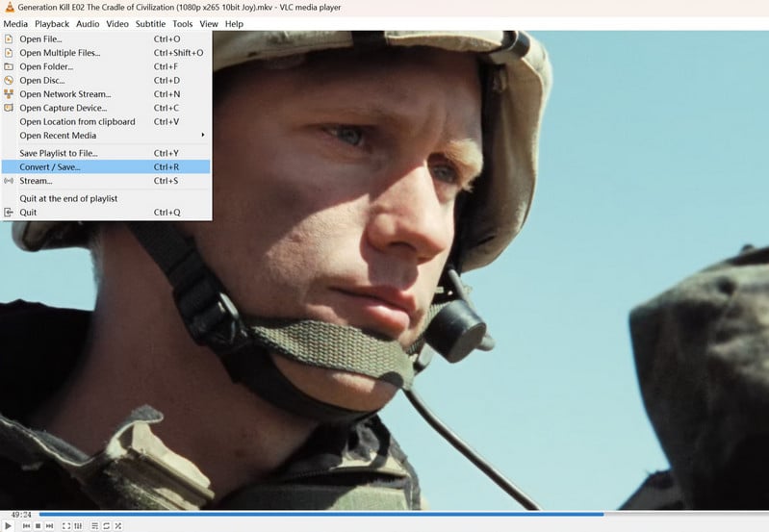Open the View menu
The image size is (769, 532).
(x=209, y=23)
